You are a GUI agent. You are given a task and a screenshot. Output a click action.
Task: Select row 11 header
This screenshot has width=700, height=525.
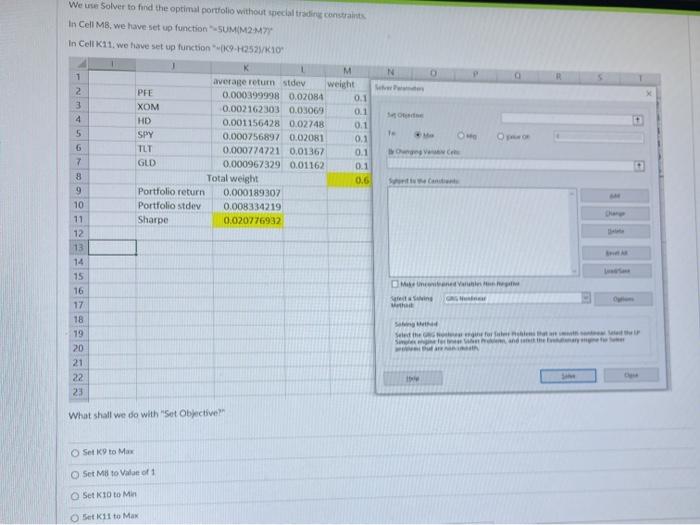pyautogui.click(x=79, y=219)
